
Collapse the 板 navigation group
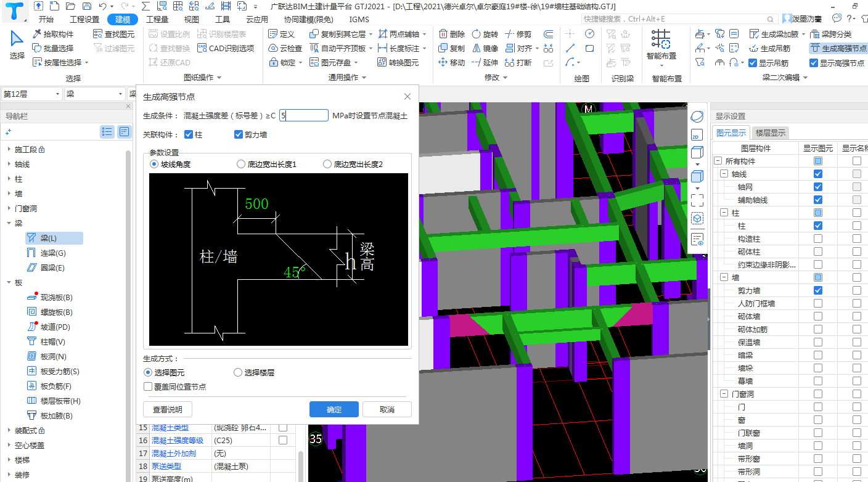[x=9, y=283]
